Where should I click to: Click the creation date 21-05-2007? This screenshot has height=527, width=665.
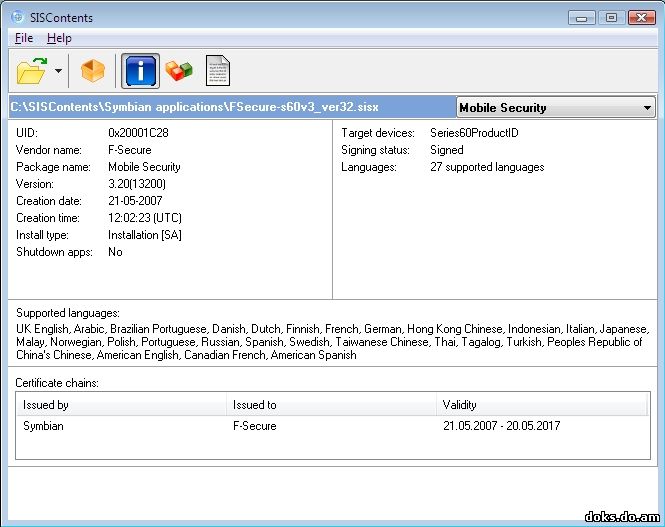(135, 201)
